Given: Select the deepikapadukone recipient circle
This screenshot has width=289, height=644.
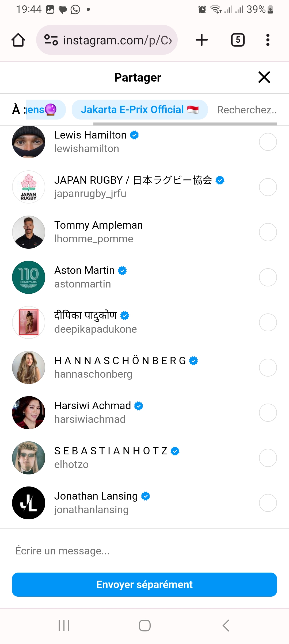Looking at the screenshot, I should point(268,323).
